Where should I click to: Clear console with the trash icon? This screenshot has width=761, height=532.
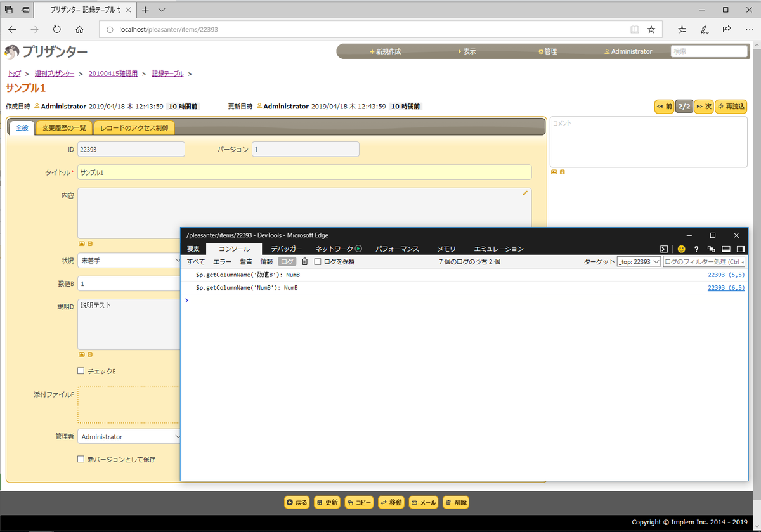tap(304, 261)
